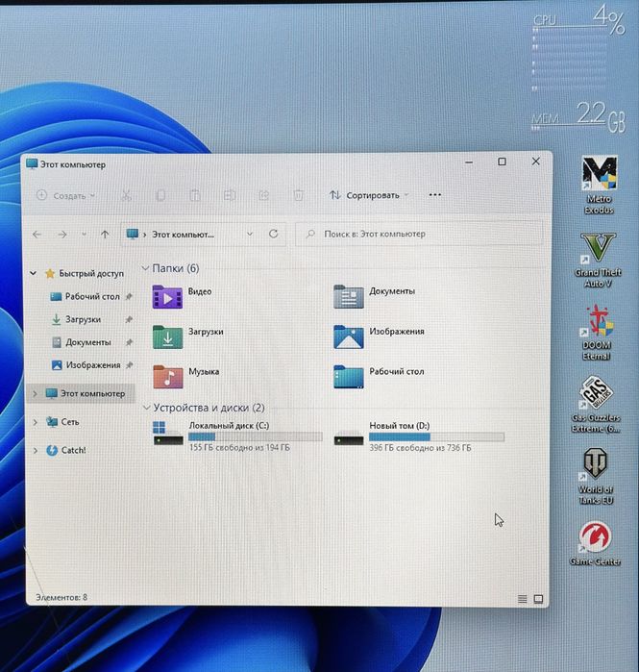The width and height of the screenshot is (639, 672).
Task: Click the Copy toolbar icon
Action: pos(160,196)
